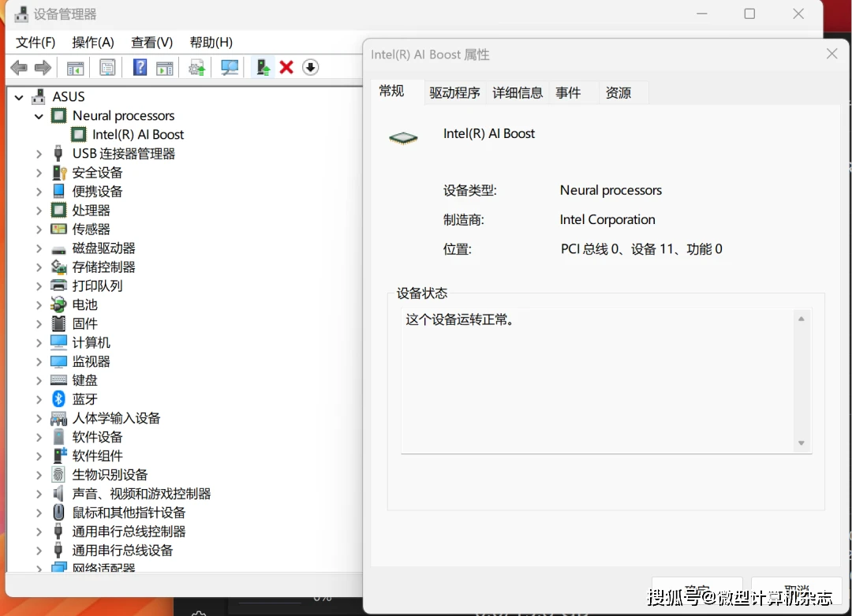Click the Properties sheet toolbar icon
Screen dimensions: 852x616
[x=107, y=68]
